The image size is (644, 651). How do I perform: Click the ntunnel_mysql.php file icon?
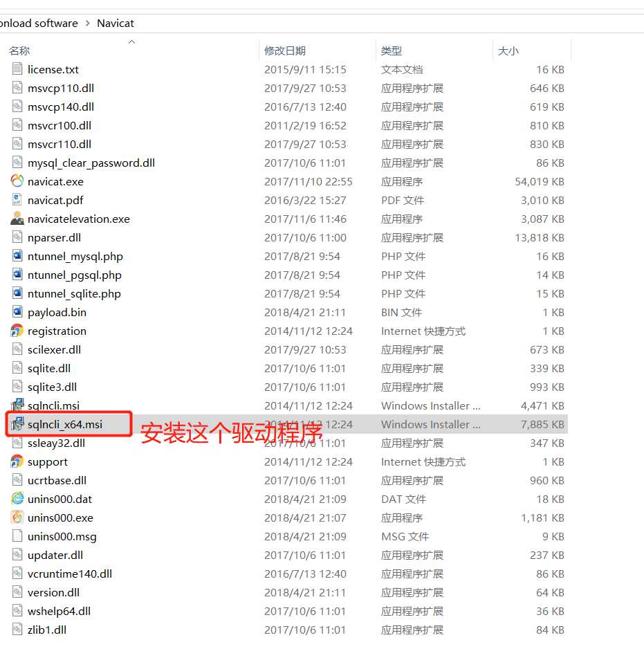click(17, 255)
